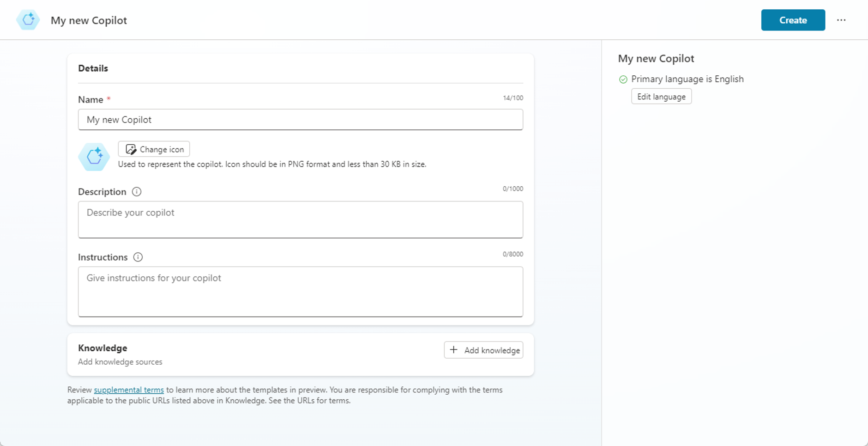Image resolution: width=868 pixels, height=446 pixels.
Task: Click the 0/1000 Description character counter
Action: pos(513,189)
